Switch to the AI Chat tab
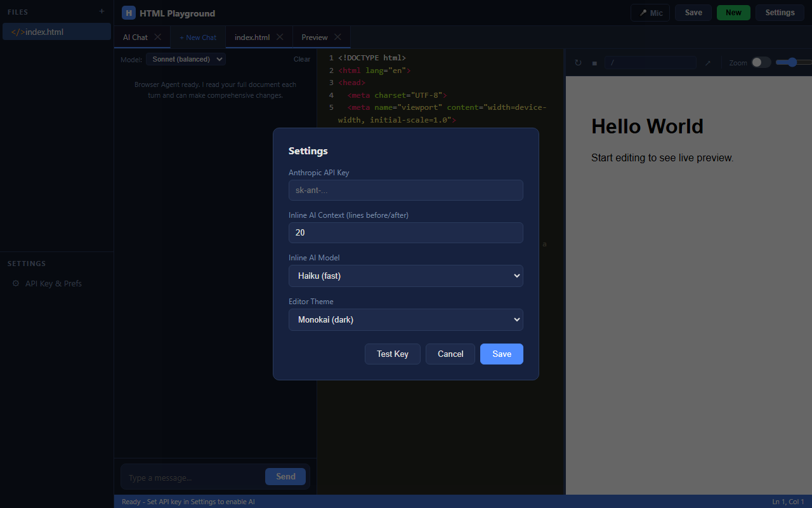Screen dimensions: 812x508 click(x=135, y=37)
